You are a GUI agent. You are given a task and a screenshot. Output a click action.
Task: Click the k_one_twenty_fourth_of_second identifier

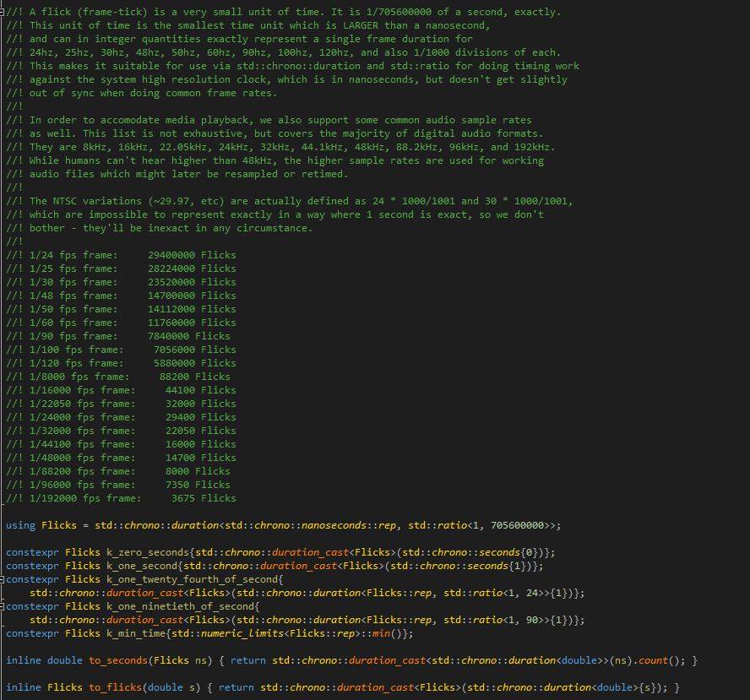pyautogui.click(x=193, y=579)
